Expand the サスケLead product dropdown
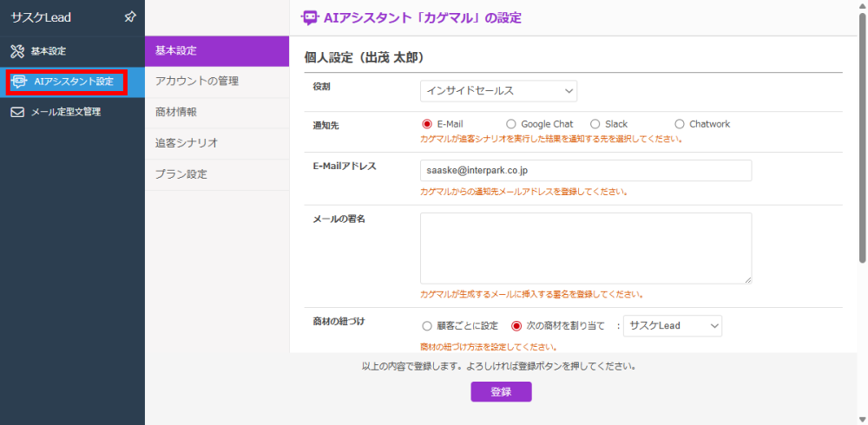 pyautogui.click(x=673, y=326)
